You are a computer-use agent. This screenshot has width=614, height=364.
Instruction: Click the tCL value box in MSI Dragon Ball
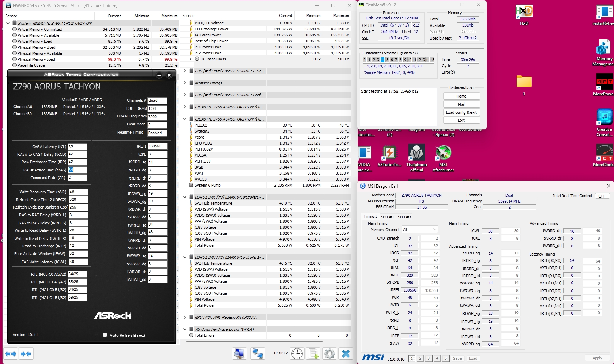tap(410, 246)
